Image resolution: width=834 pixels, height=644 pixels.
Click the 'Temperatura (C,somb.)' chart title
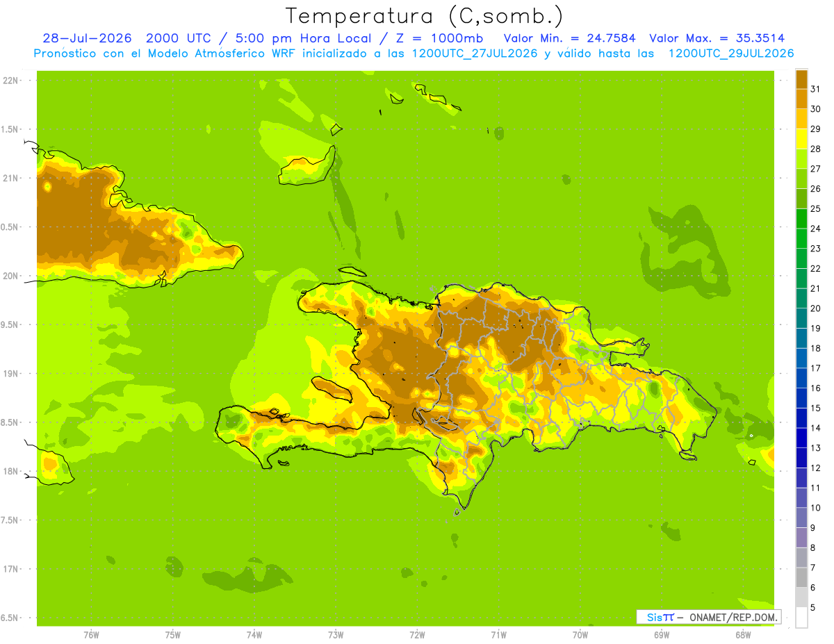click(x=425, y=16)
